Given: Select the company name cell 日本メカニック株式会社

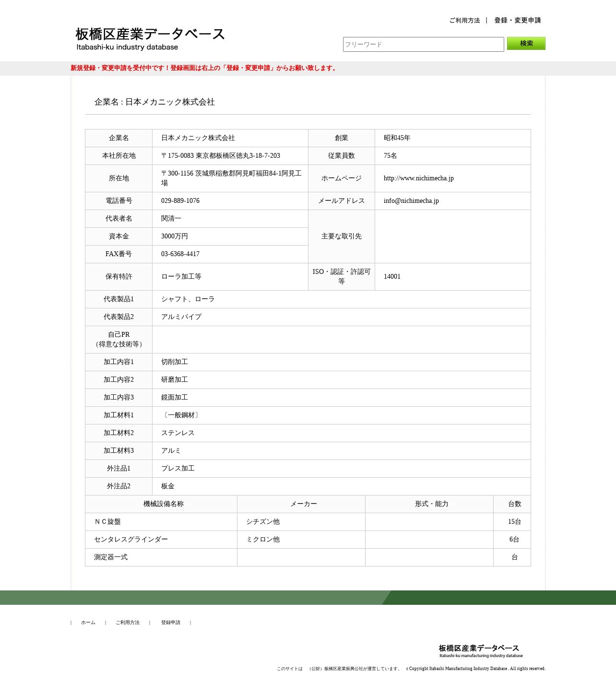Looking at the screenshot, I should 230,138.
